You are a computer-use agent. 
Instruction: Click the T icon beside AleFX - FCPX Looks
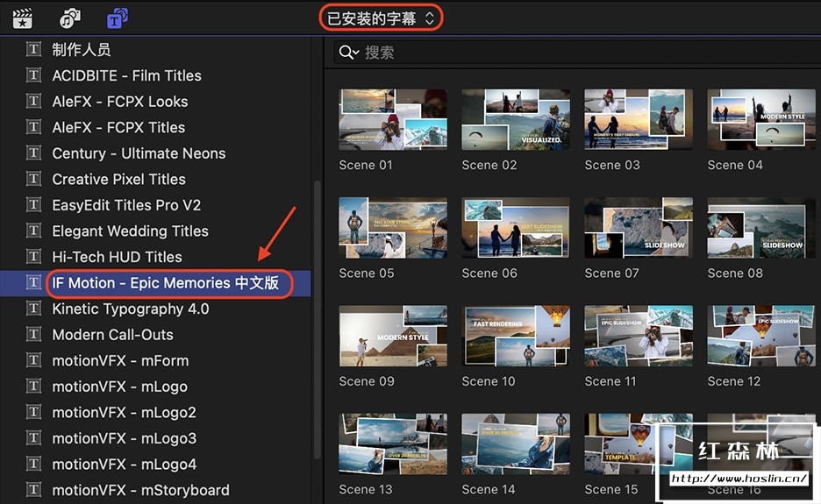point(33,101)
